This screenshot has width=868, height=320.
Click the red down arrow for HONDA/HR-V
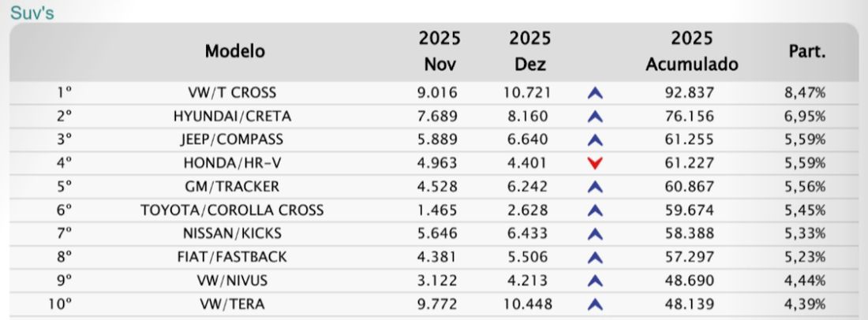595,164
